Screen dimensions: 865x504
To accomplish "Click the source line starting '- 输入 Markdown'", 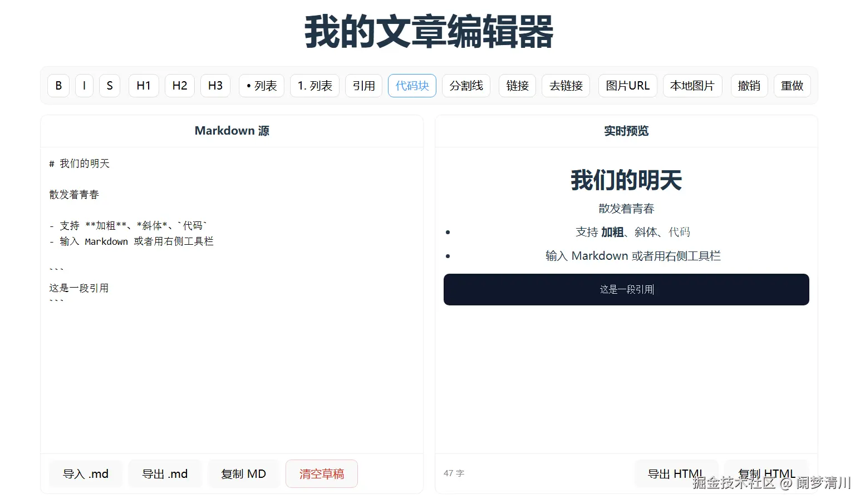I will pos(131,241).
